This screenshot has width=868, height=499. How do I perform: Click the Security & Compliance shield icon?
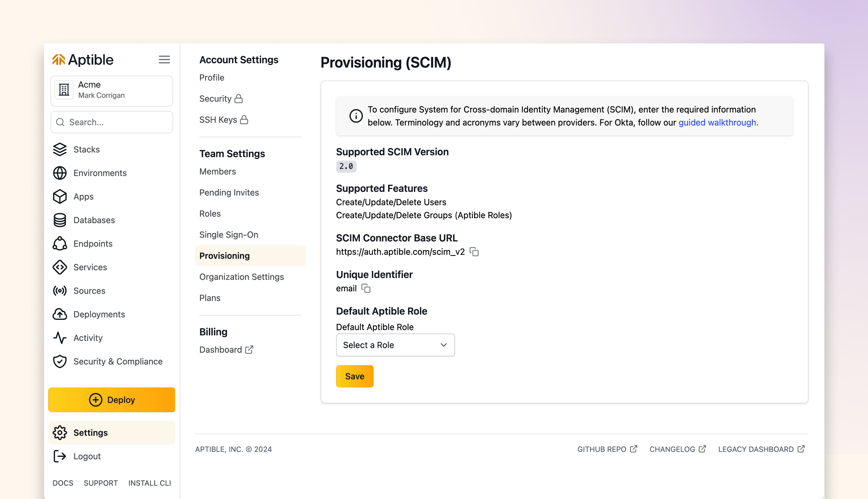point(60,362)
